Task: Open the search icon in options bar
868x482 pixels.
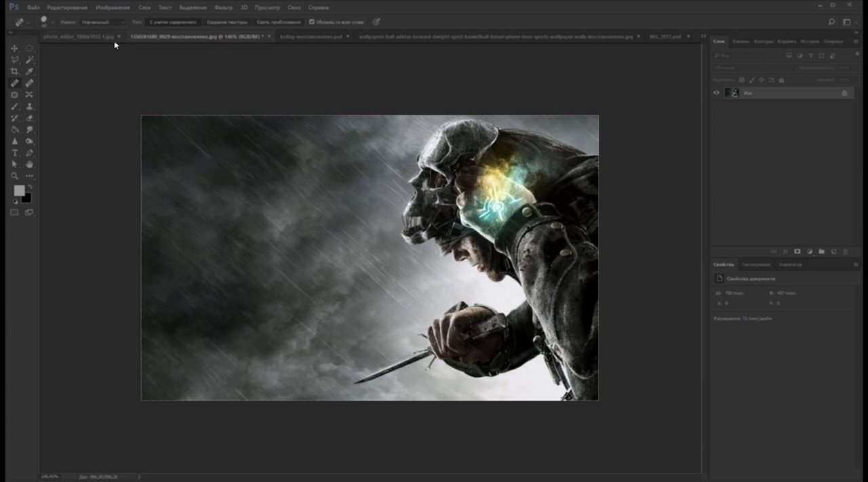Action: 831,22
